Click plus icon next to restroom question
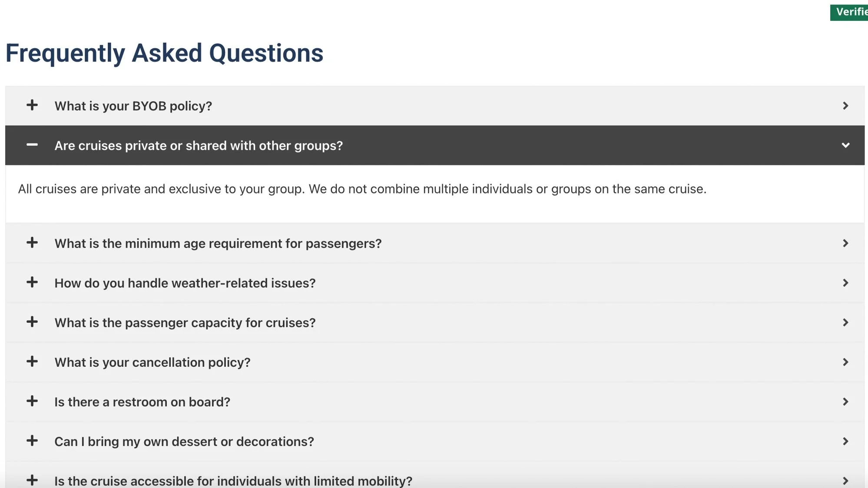Image resolution: width=868 pixels, height=488 pixels. tap(32, 401)
